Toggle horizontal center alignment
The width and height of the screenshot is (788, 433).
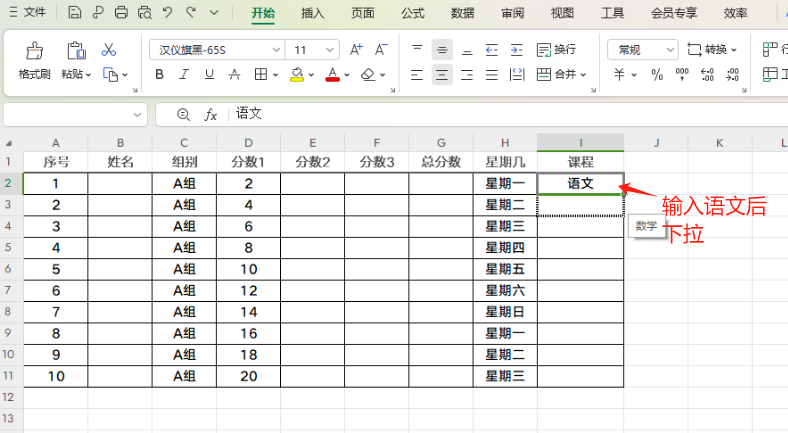[x=442, y=75]
